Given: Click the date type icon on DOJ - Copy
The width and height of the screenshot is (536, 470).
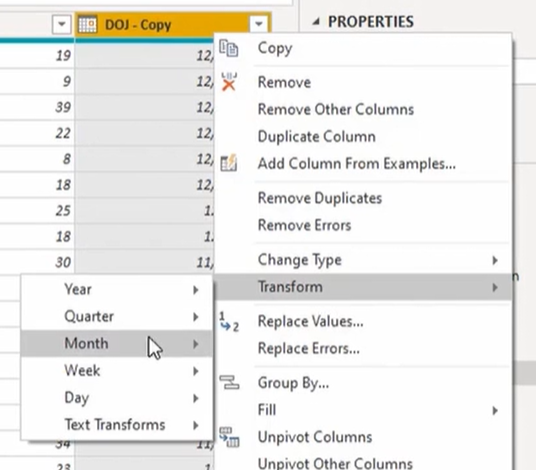Looking at the screenshot, I should [x=88, y=25].
